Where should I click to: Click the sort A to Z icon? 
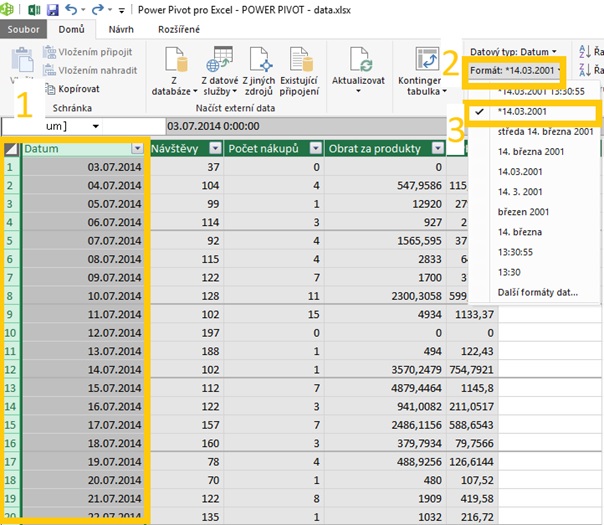pos(586,51)
